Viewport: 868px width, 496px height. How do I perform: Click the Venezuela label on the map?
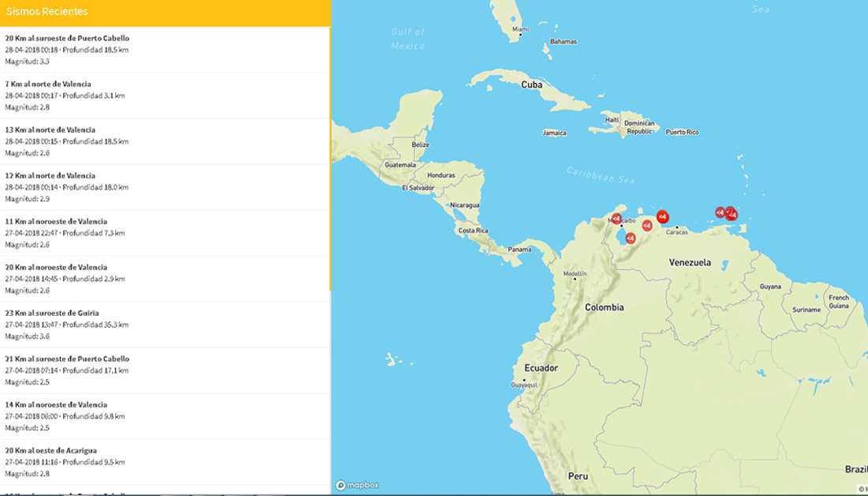click(x=690, y=263)
